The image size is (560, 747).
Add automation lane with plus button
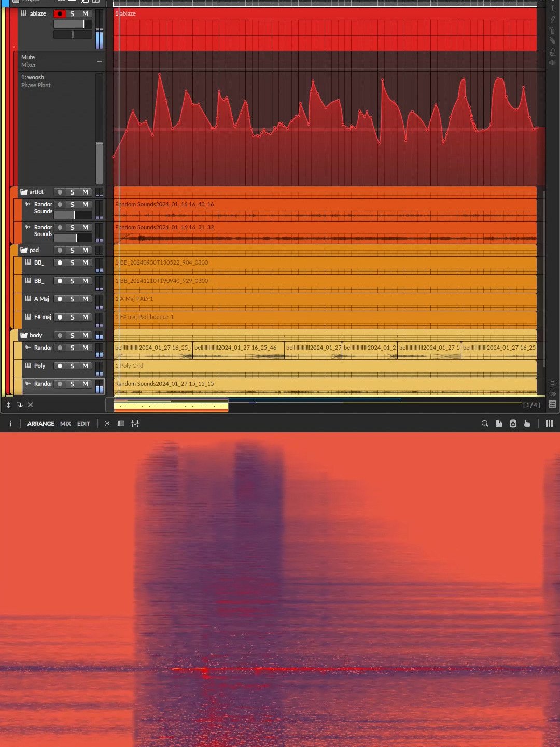point(99,61)
